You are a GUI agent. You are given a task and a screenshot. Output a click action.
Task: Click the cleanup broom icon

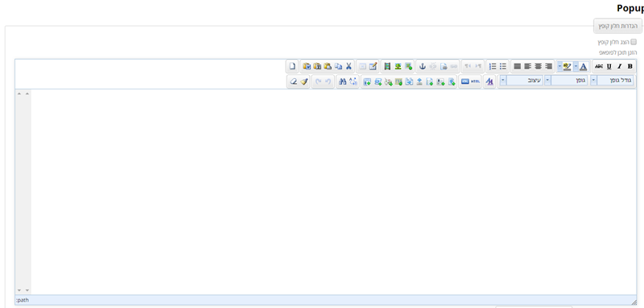tap(304, 81)
